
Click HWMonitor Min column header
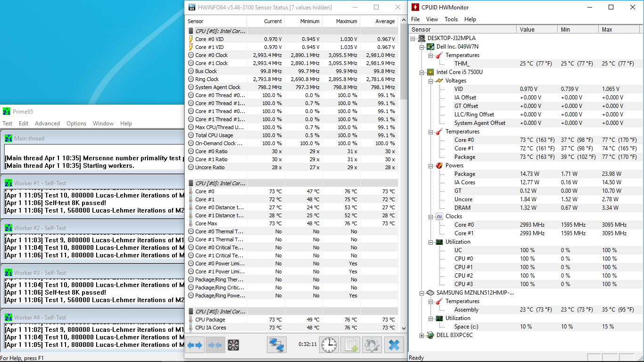[x=579, y=29]
